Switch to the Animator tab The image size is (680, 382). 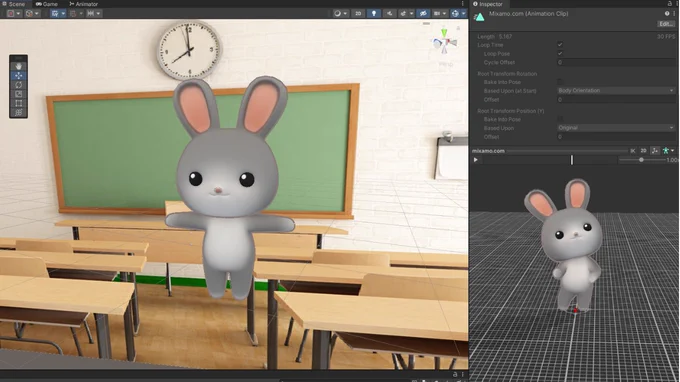click(83, 4)
